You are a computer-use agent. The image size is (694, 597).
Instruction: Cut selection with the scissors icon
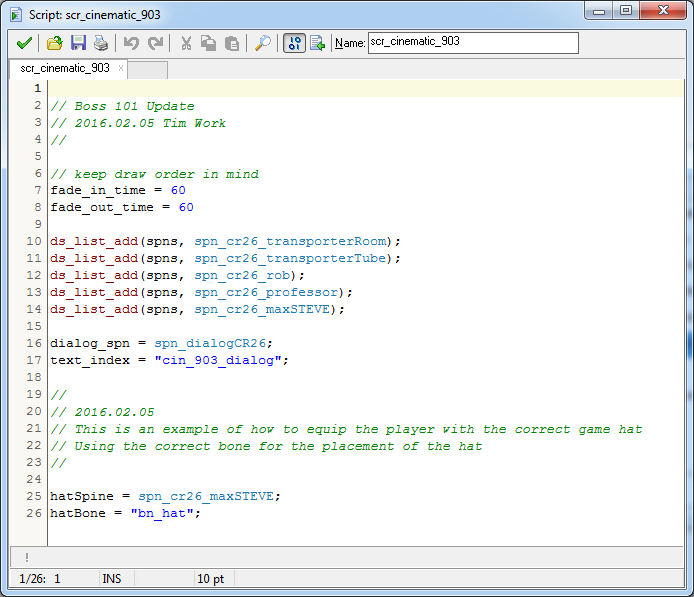pyautogui.click(x=186, y=43)
